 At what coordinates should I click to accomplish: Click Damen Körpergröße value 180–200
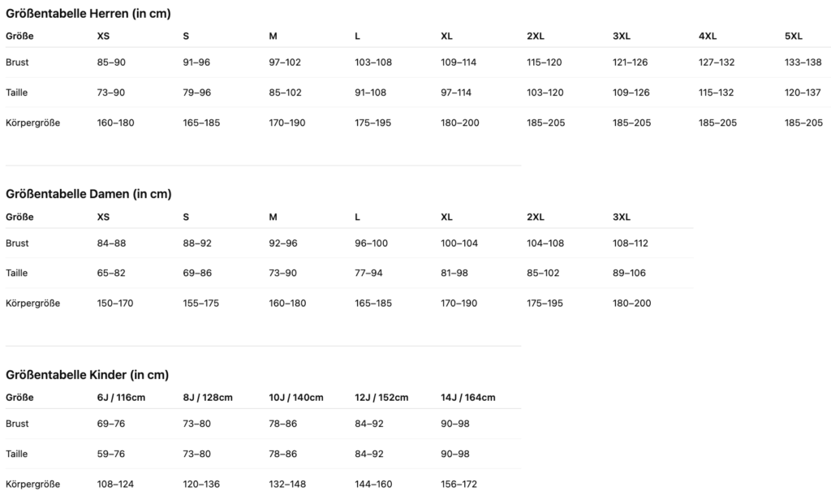point(631,304)
